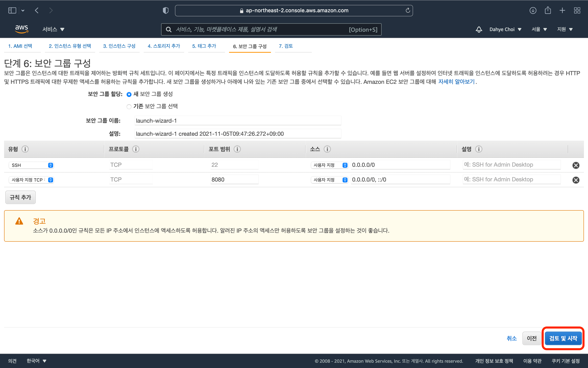The image size is (588, 368).
Task: Show Safari downloads icon
Action: coord(533,10)
